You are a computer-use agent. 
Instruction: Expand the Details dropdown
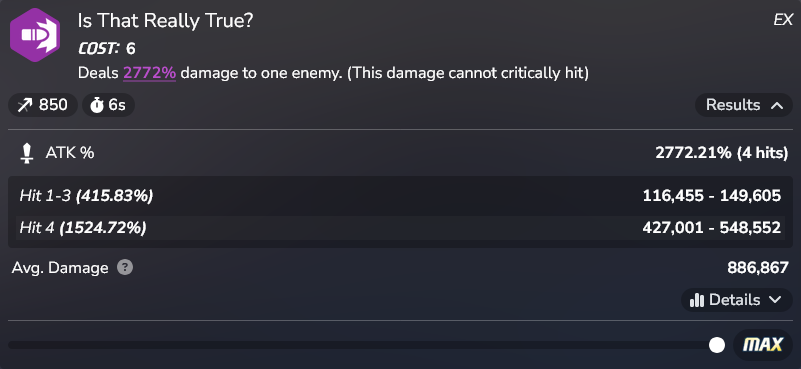pos(736,300)
